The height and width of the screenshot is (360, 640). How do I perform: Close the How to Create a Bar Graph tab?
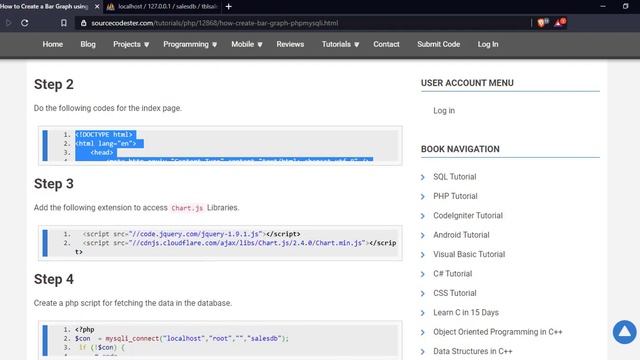(x=97, y=7)
